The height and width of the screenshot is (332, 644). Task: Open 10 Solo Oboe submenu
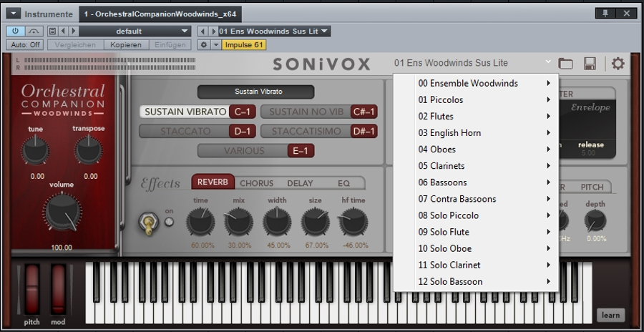click(476, 248)
